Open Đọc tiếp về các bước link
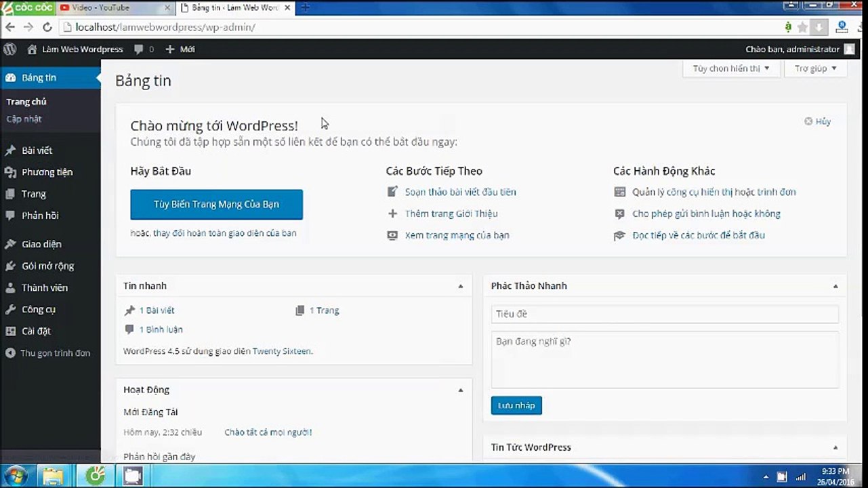This screenshot has width=868, height=488. pyautogui.click(x=699, y=235)
